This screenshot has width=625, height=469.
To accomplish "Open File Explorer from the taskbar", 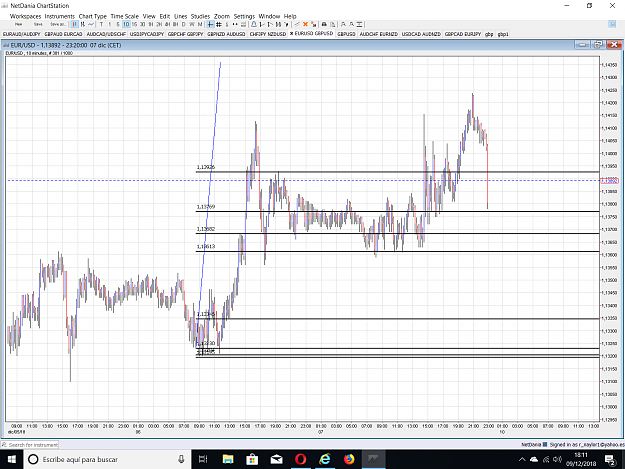I will (228, 459).
